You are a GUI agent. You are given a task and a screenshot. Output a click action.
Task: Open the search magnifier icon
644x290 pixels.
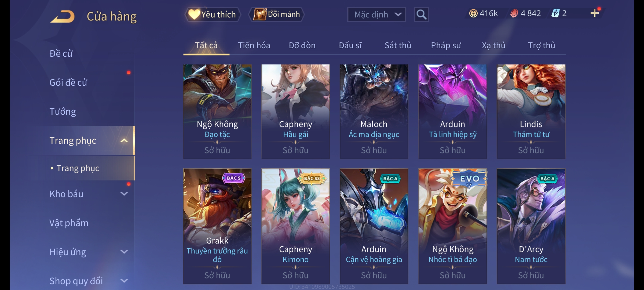[x=421, y=15]
